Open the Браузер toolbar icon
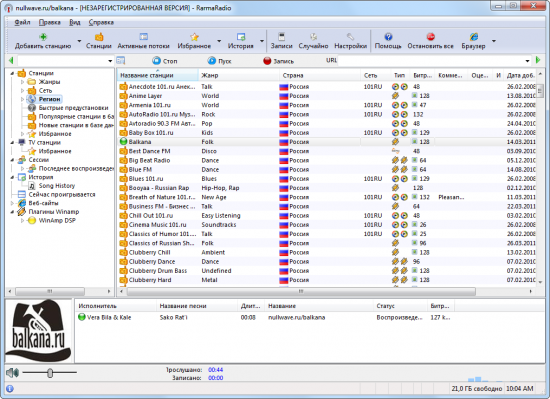Image resolution: width=550 pixels, height=399 pixels. click(474, 37)
